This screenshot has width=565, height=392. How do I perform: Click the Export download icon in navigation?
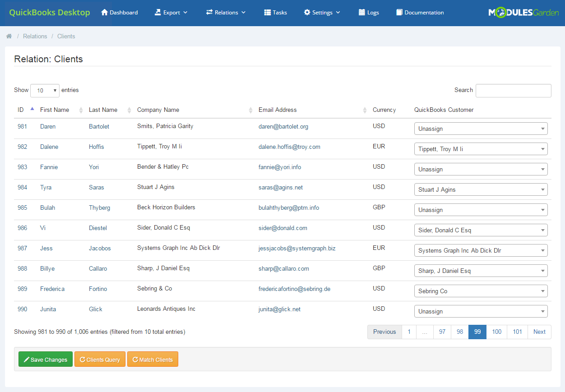pyautogui.click(x=157, y=12)
